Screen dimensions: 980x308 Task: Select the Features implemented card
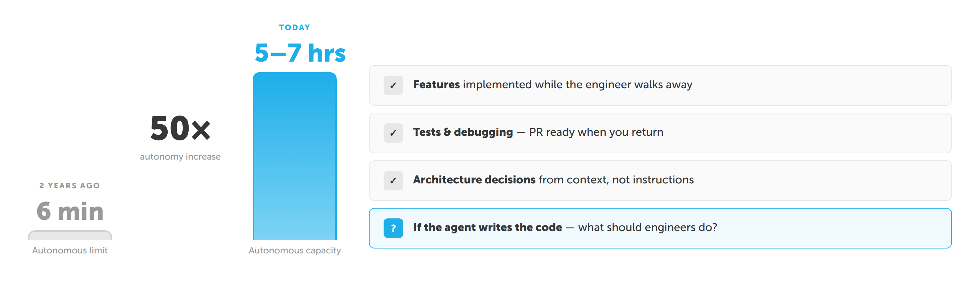coord(660,85)
